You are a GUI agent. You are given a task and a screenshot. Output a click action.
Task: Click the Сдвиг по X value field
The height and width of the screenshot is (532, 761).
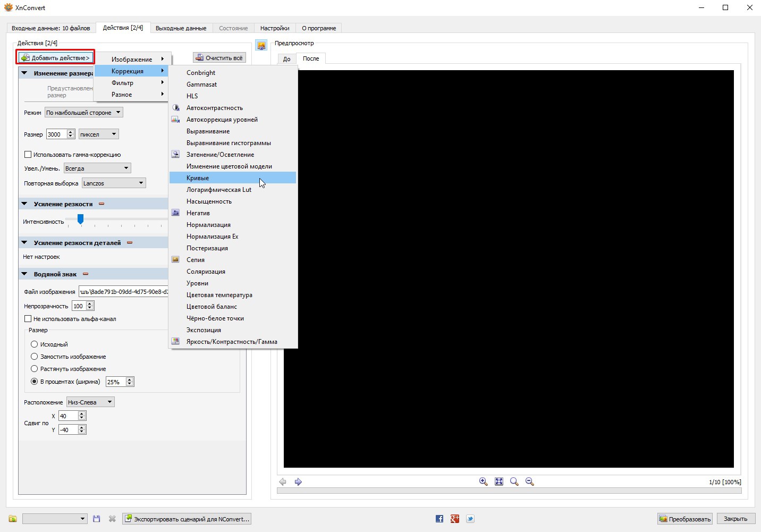pyautogui.click(x=72, y=416)
